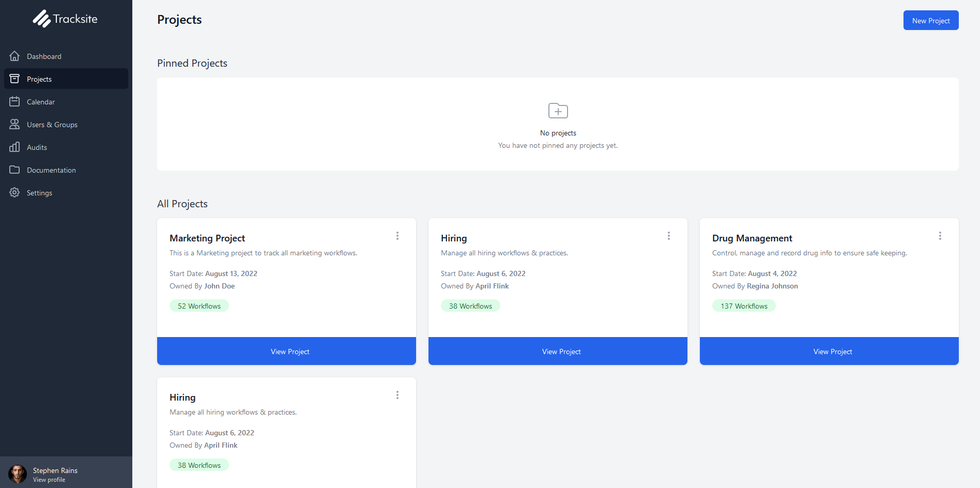The width and height of the screenshot is (980, 488).
Task: Click Start Date August 13, 2022
Action: coord(213,273)
